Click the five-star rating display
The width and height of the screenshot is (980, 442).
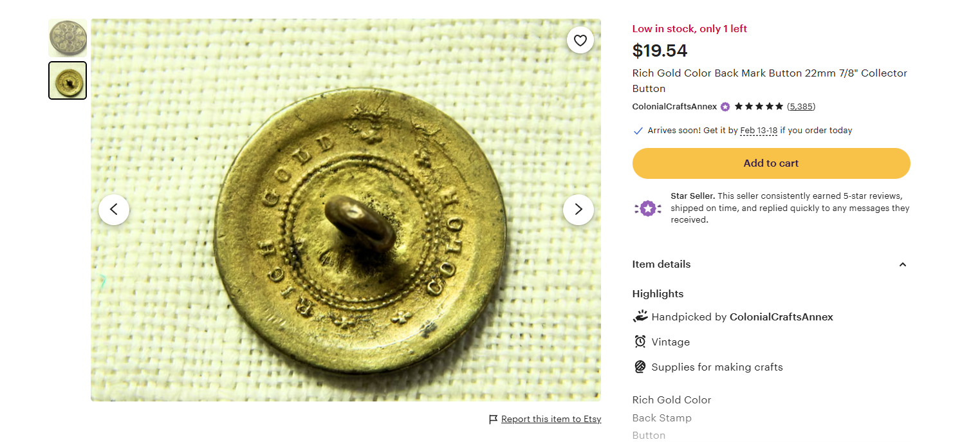pyautogui.click(x=759, y=107)
